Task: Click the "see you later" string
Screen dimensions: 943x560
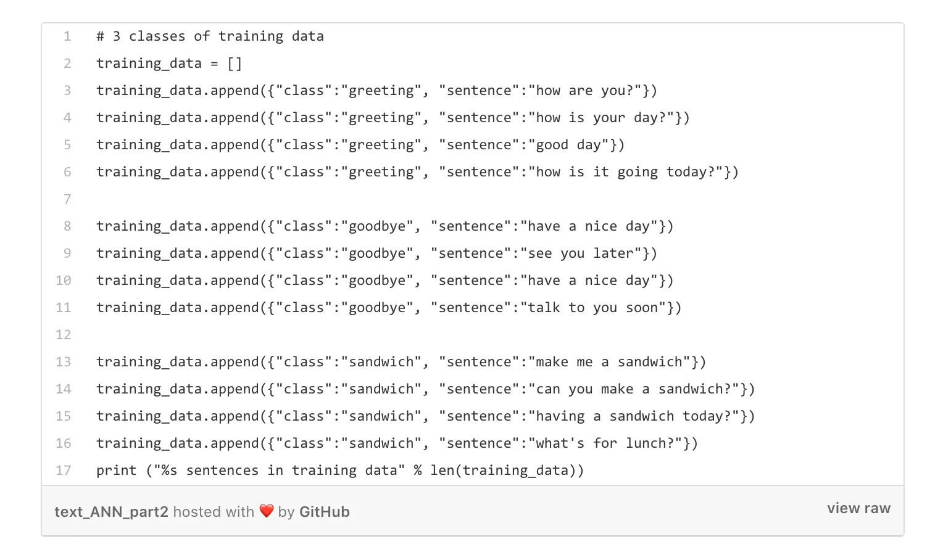Action: click(x=580, y=253)
